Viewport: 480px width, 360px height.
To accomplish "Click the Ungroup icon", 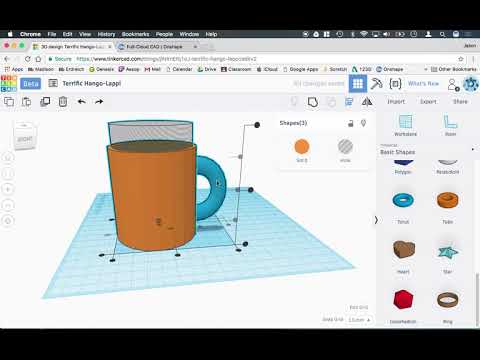I will [331, 102].
